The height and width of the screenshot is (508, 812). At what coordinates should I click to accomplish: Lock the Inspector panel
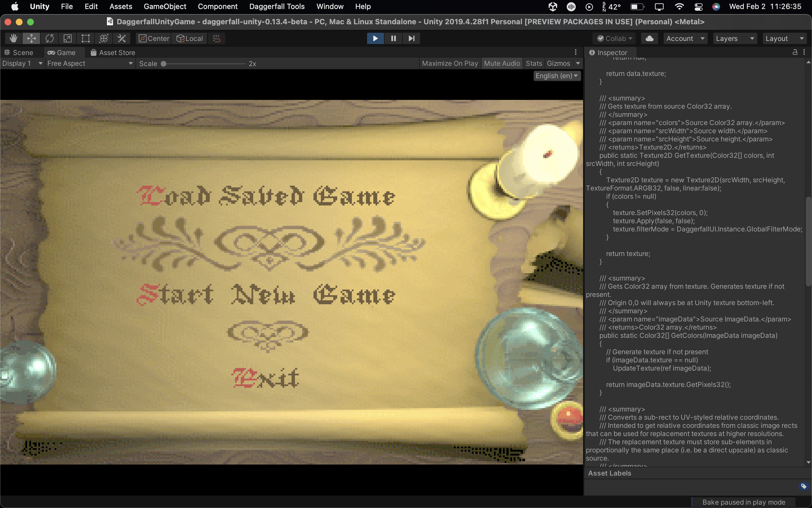(x=795, y=52)
